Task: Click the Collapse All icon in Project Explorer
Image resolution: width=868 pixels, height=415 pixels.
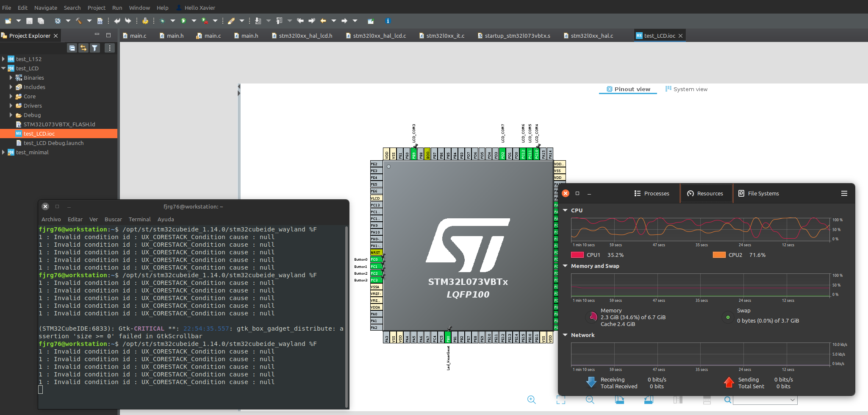Action: [x=72, y=48]
